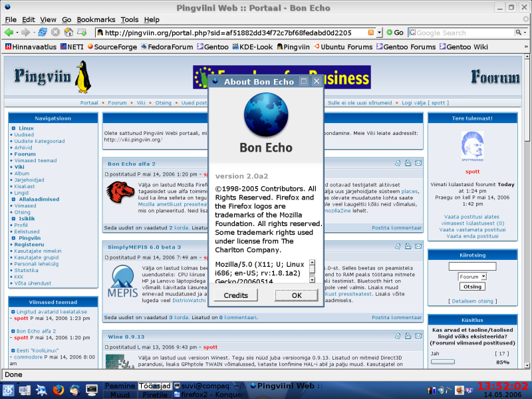Click the Bon Echo globe logo
The image size is (532, 399).
pos(266,114)
